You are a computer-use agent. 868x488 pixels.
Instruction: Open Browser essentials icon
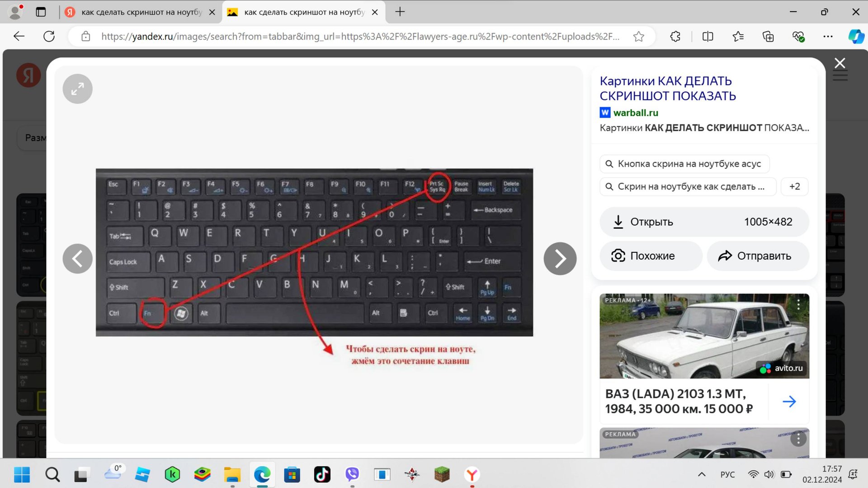point(798,36)
